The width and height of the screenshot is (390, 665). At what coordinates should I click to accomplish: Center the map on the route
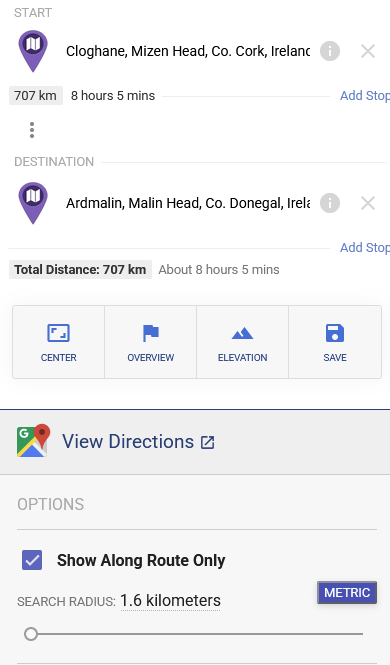pyautogui.click(x=58, y=342)
